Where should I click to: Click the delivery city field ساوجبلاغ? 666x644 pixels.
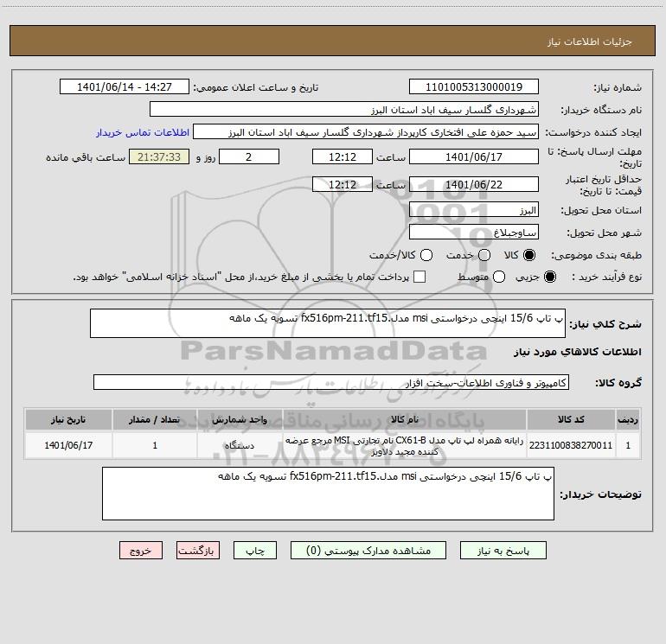(474, 233)
